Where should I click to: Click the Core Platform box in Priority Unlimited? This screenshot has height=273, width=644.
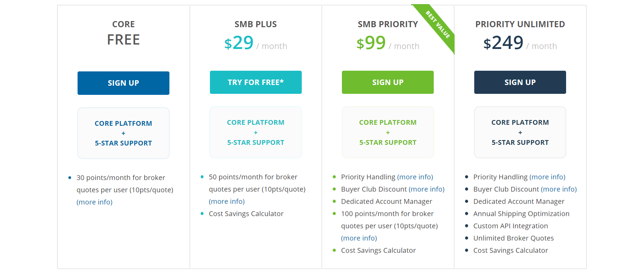coord(520,132)
